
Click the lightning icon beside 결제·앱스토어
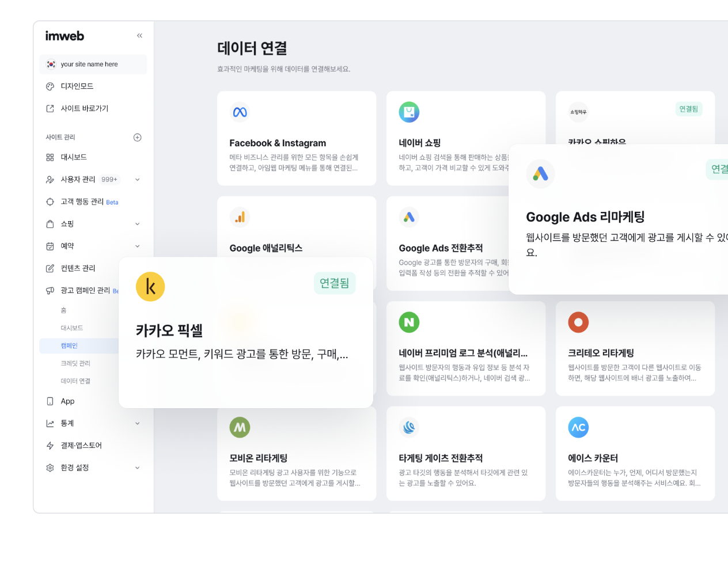(x=50, y=446)
